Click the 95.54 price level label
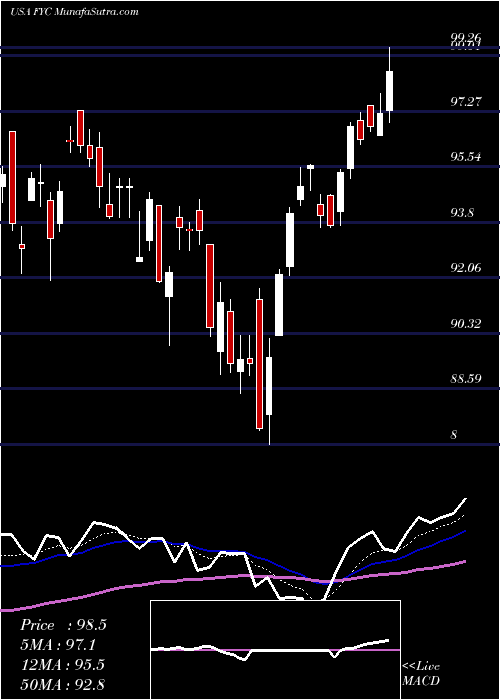Image resolution: width=500 pixels, height=700 pixels. 466,157
